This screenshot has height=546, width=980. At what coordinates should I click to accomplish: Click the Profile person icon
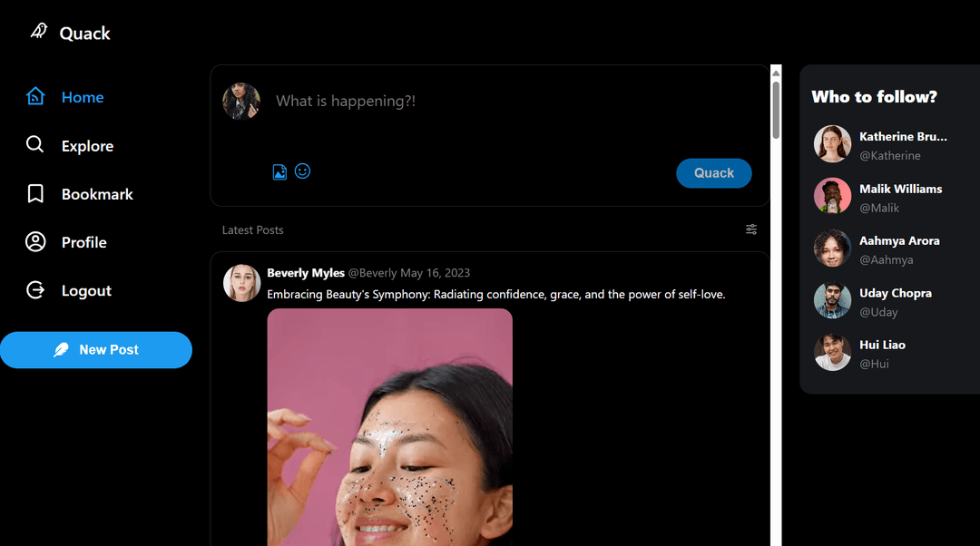[x=35, y=242]
